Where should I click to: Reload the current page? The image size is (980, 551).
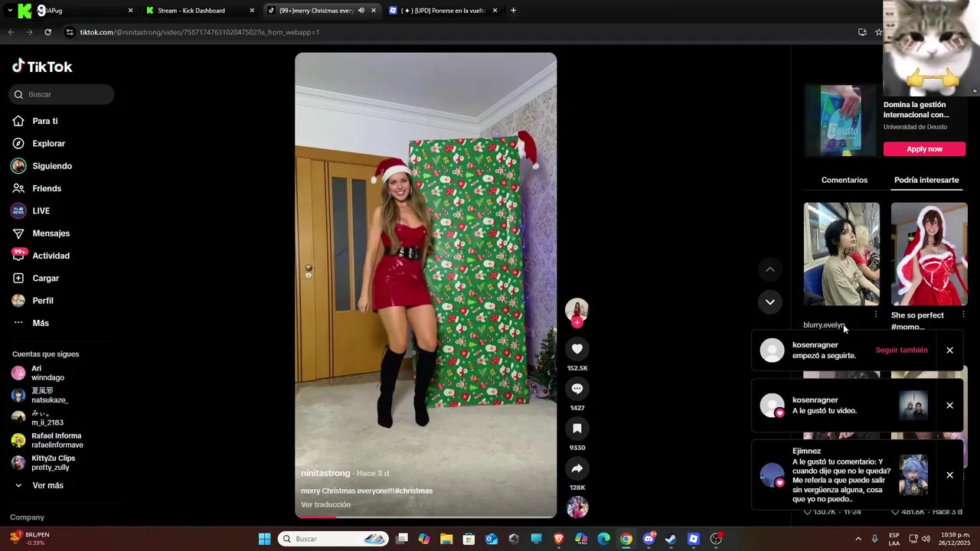[47, 32]
